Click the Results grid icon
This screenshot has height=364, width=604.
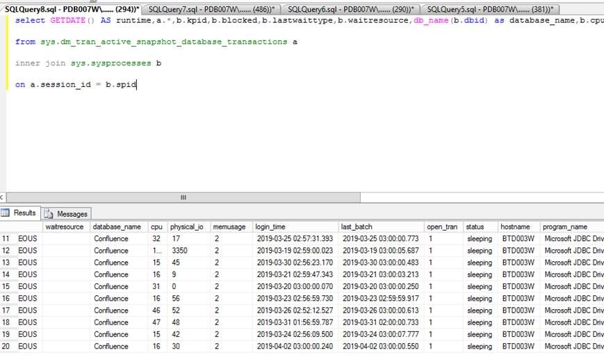pyautogui.click(x=6, y=213)
